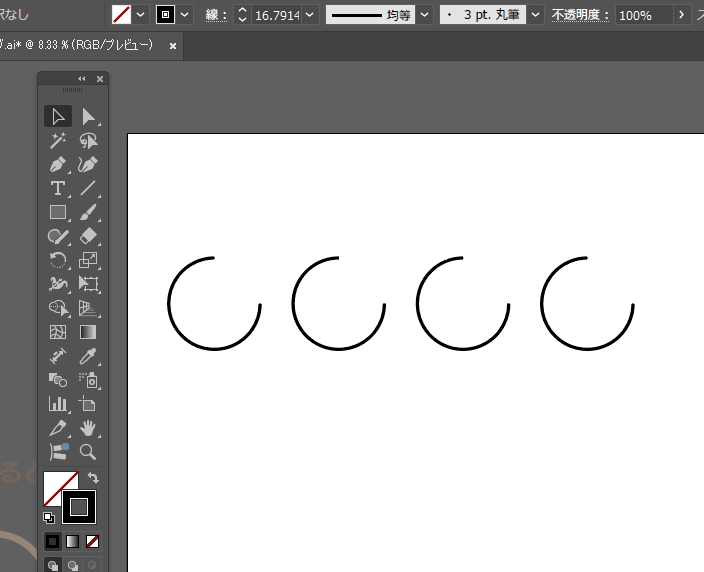
Task: Select the Blend tool
Action: 58,380
